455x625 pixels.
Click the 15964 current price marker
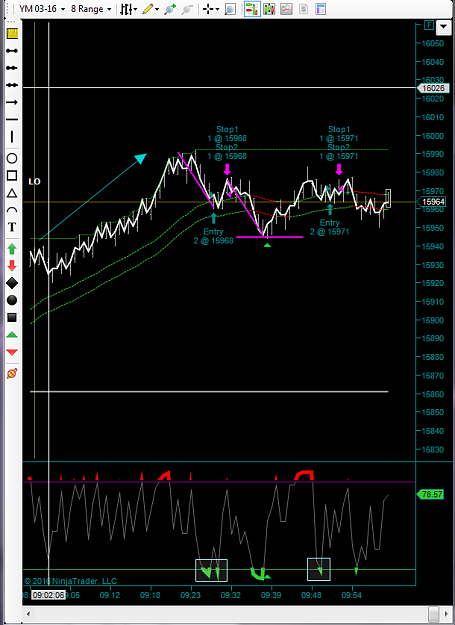[433, 202]
